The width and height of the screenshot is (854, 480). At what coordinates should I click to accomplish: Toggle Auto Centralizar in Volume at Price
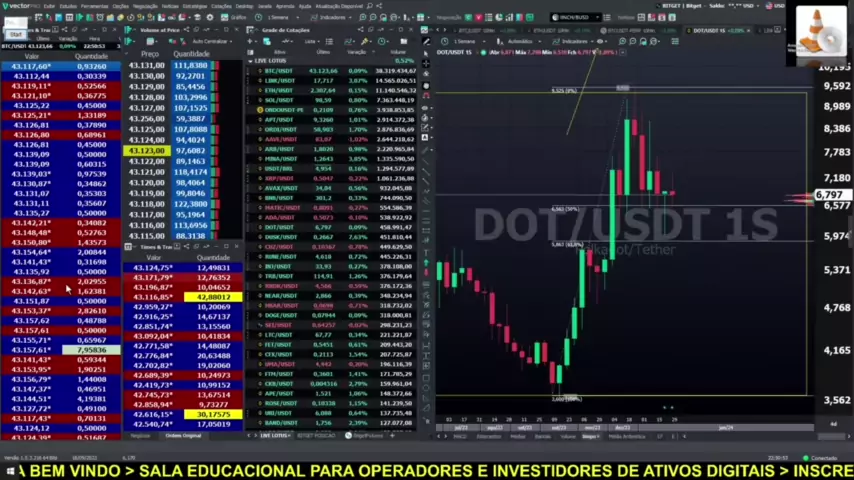coord(210,41)
